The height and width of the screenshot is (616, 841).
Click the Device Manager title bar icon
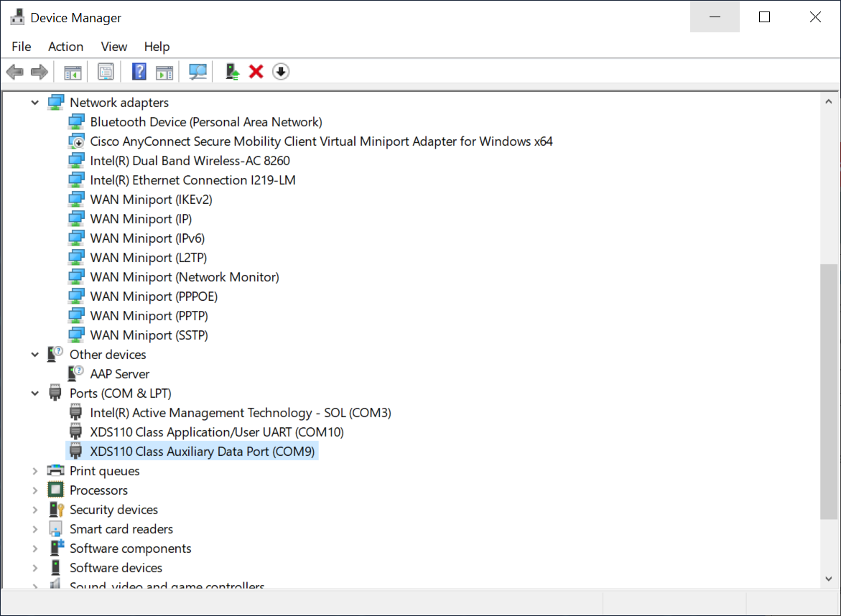point(17,17)
